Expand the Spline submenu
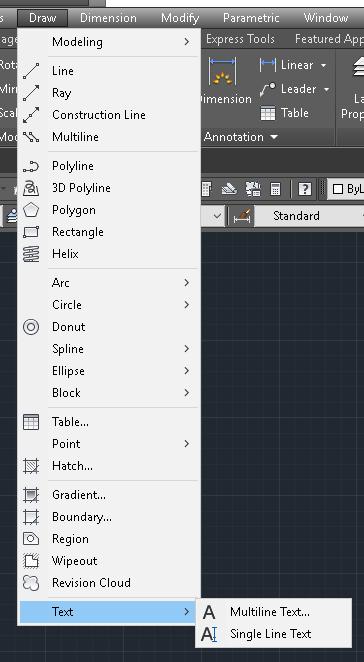This screenshot has height=662, width=364. [x=109, y=349]
